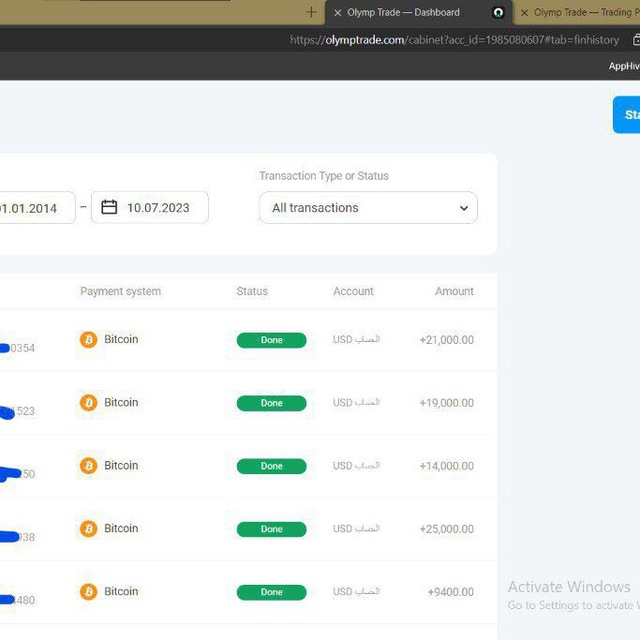Click the Transaction Type or Status label
The image size is (640, 640).
coord(324,176)
